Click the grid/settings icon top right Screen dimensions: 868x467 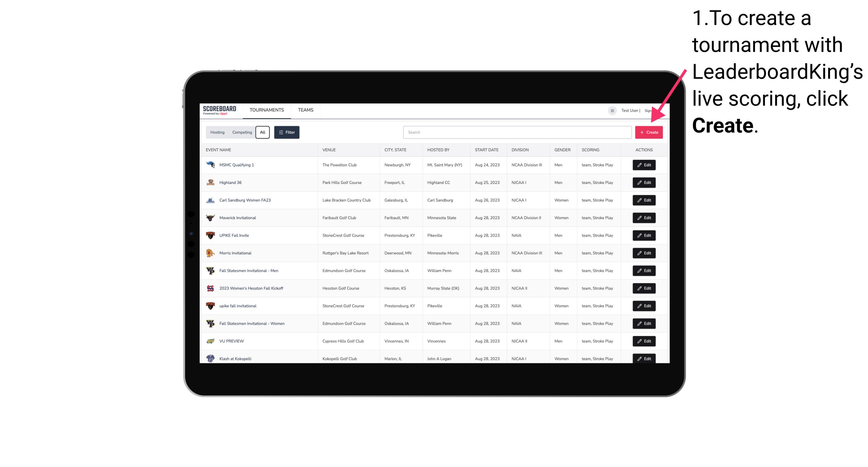[x=611, y=111]
